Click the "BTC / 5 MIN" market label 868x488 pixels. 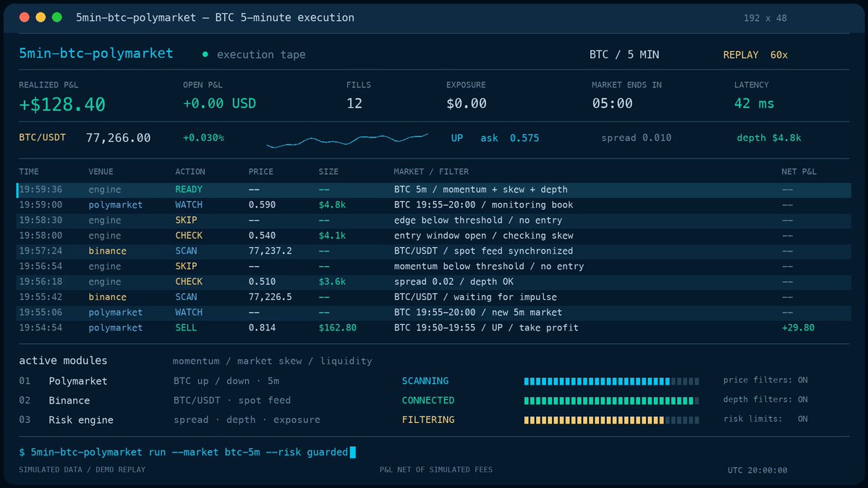point(624,55)
